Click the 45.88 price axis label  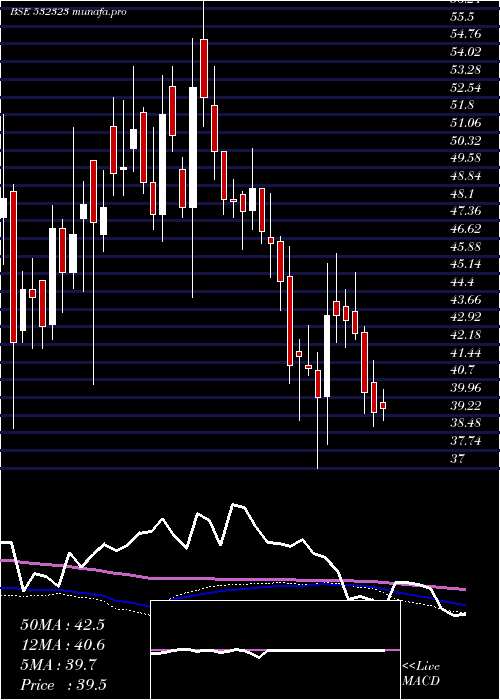[x=466, y=247]
